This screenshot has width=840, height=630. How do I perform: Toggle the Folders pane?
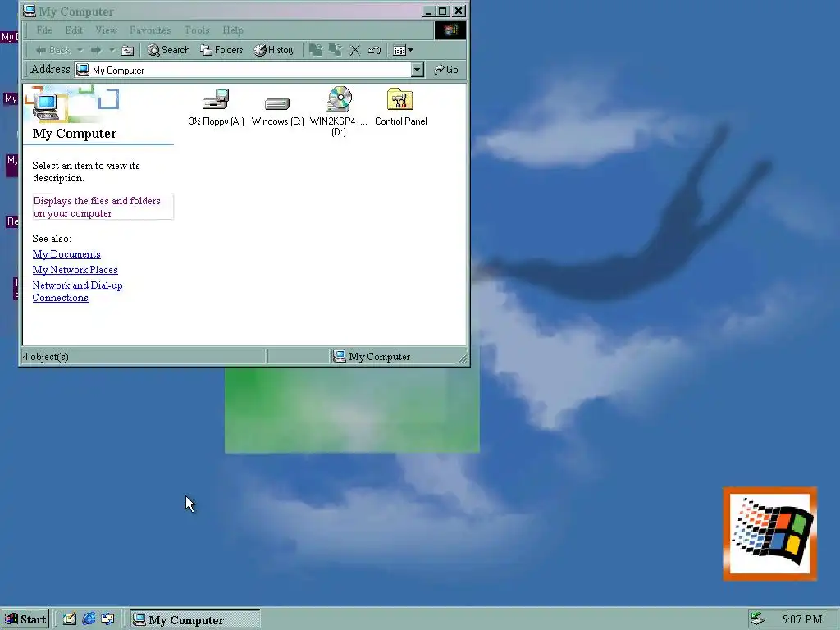tap(221, 50)
